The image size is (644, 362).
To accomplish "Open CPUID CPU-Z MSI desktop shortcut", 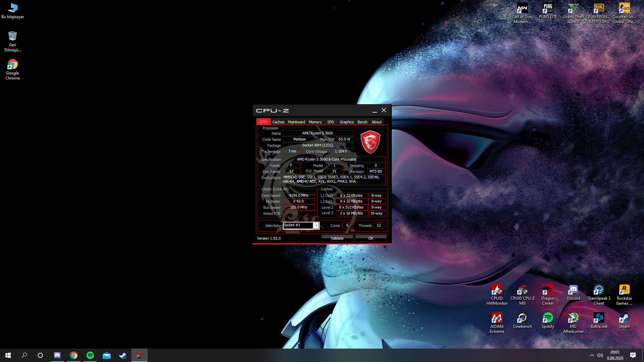I will pos(522,295).
